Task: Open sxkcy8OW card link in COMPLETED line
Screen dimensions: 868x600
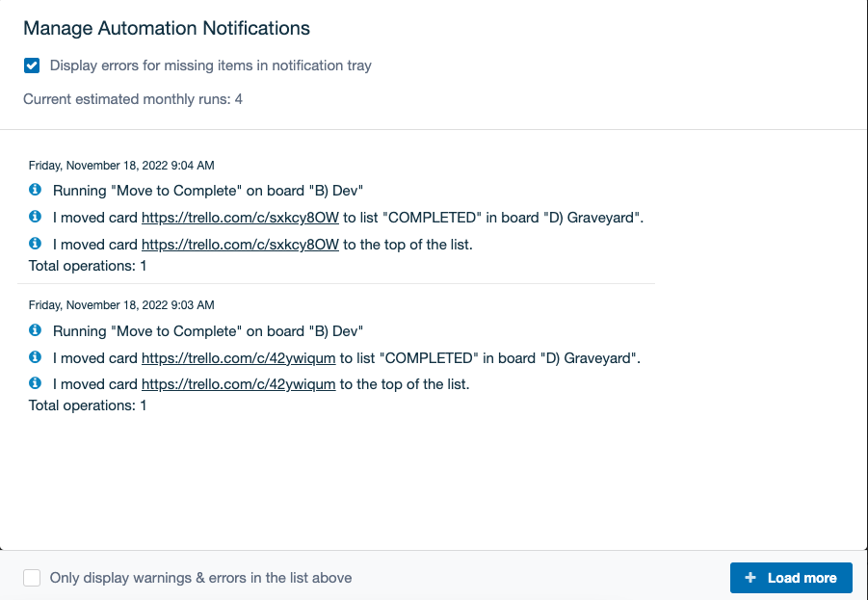Action: tap(240, 218)
